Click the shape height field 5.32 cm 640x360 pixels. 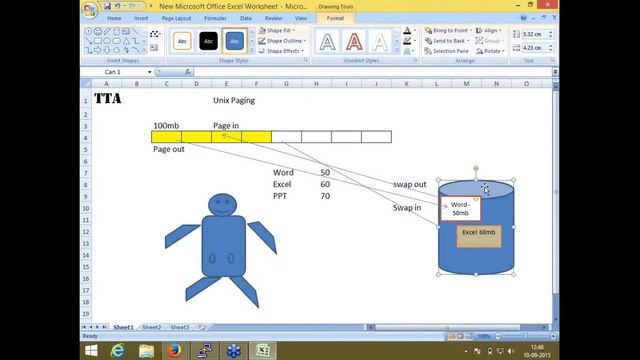point(535,34)
